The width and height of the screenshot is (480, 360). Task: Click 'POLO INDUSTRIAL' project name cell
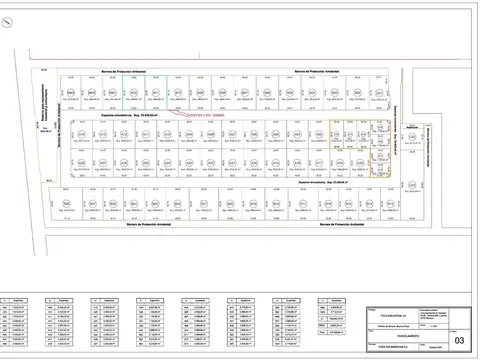coord(393,315)
